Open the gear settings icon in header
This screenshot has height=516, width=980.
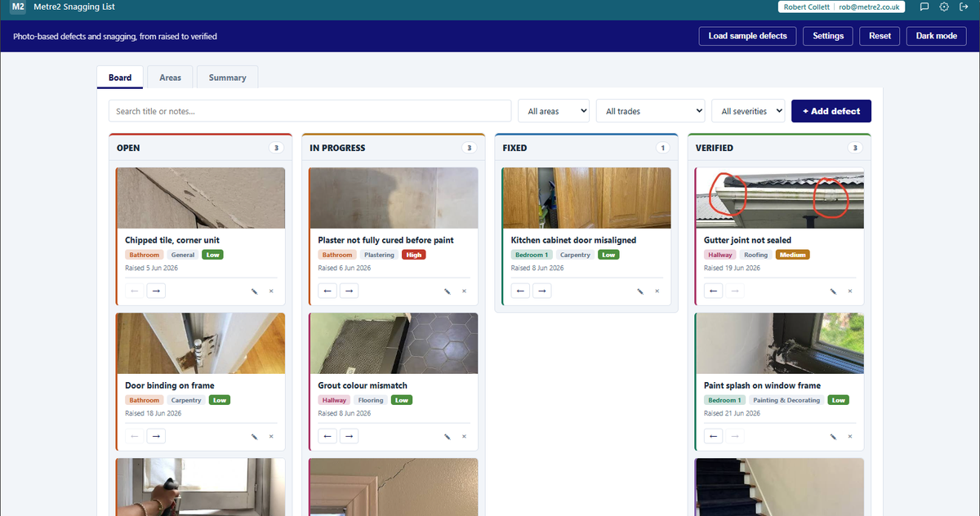pos(944,7)
